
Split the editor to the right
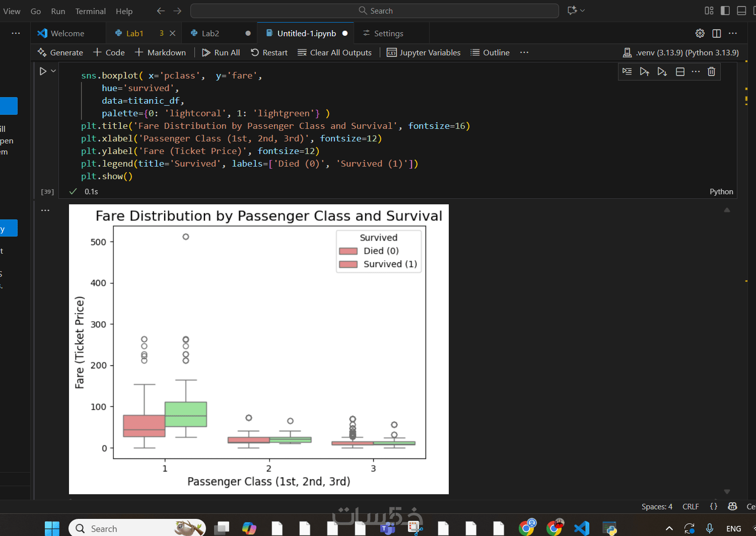tap(717, 33)
